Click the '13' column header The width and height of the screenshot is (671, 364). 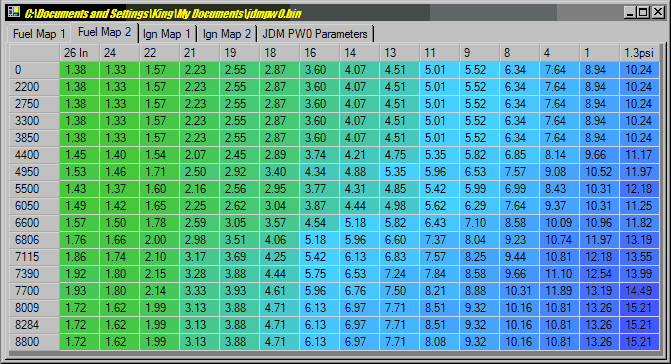(399, 53)
